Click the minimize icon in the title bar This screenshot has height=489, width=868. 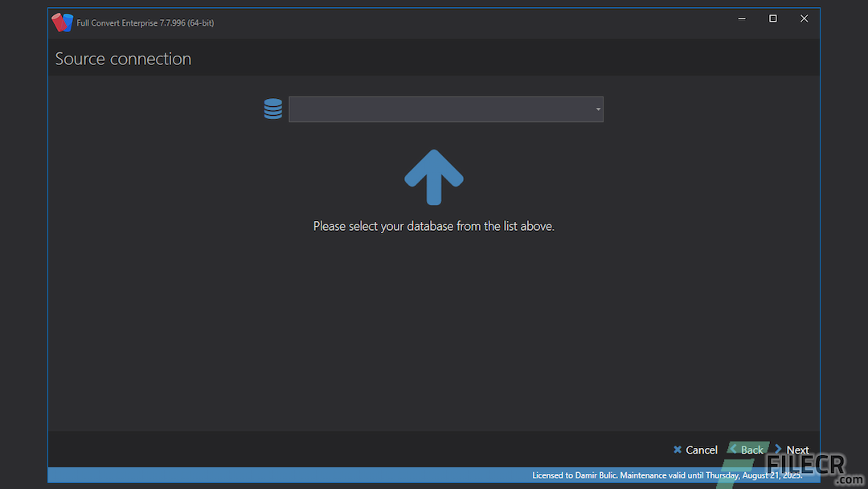pos(741,18)
